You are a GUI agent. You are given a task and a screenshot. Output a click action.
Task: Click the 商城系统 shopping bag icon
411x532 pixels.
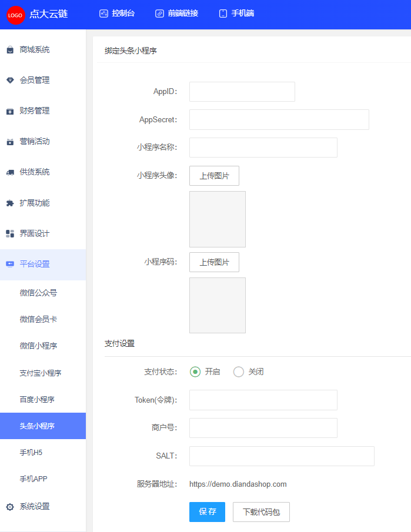(x=10, y=50)
